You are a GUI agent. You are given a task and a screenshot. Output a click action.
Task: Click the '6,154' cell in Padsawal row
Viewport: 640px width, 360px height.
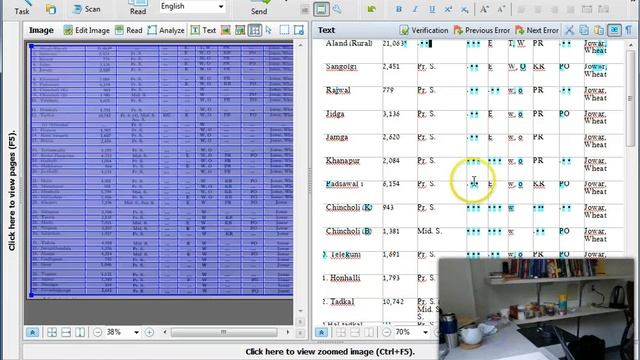(391, 184)
